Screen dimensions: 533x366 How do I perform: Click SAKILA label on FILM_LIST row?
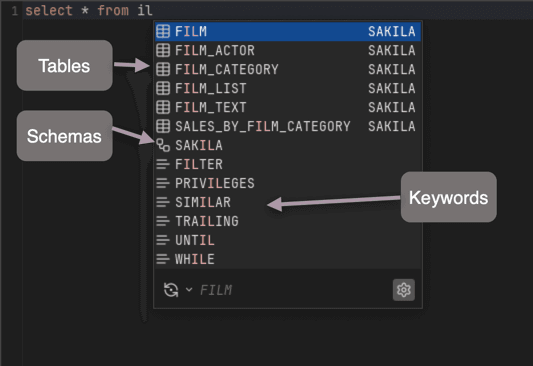[392, 89]
